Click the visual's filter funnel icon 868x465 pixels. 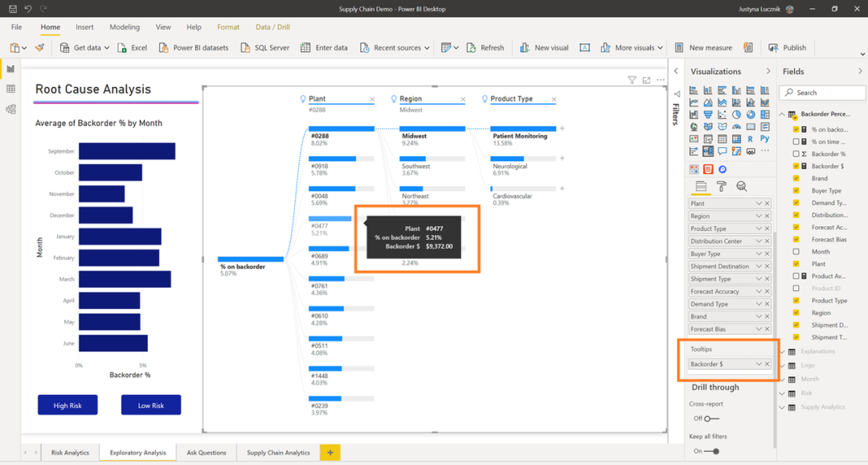pos(632,80)
